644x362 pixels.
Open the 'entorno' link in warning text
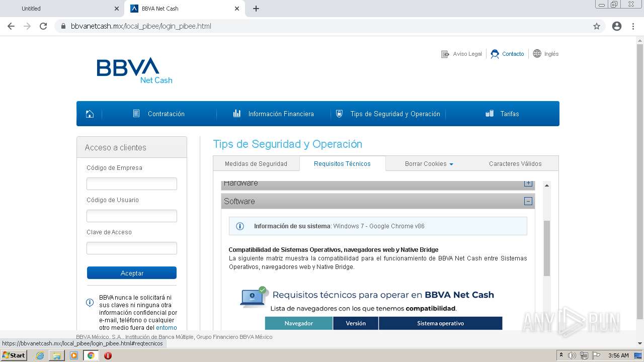click(x=167, y=328)
